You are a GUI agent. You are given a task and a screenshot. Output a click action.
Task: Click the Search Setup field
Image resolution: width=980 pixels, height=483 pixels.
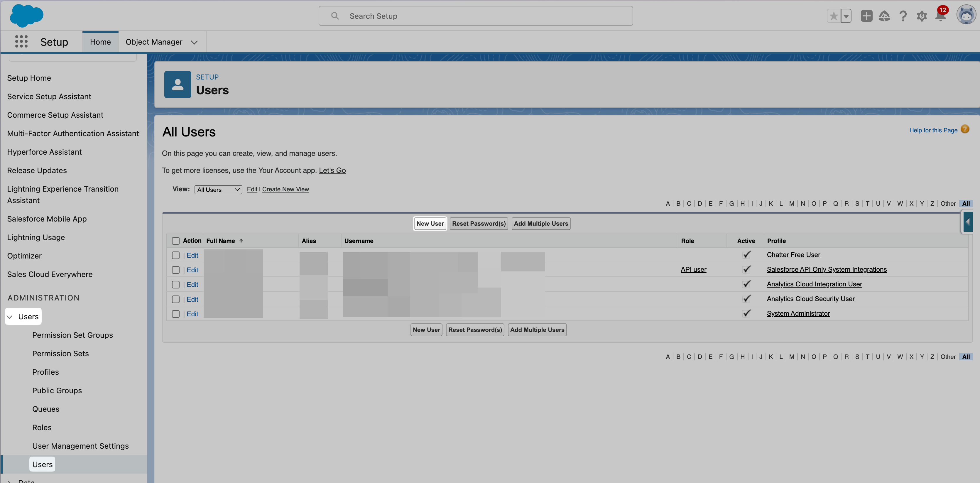coord(476,16)
